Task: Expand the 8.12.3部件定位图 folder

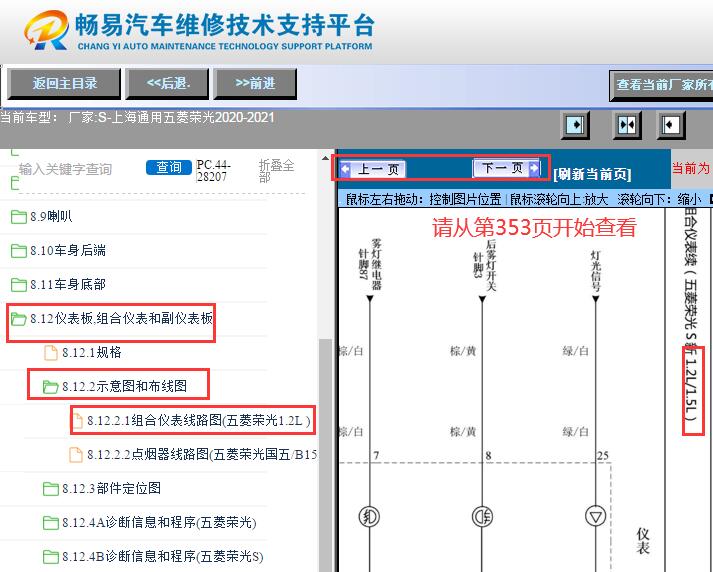Action: 111,488
